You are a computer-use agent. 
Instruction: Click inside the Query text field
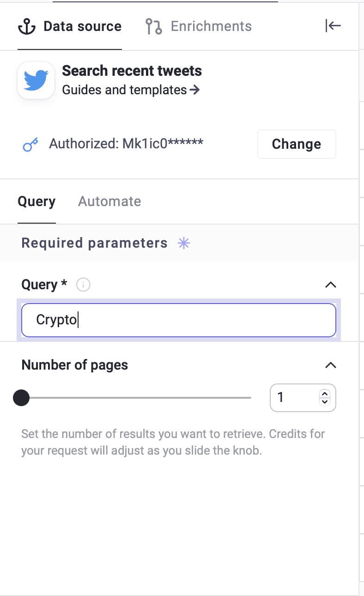pos(179,320)
